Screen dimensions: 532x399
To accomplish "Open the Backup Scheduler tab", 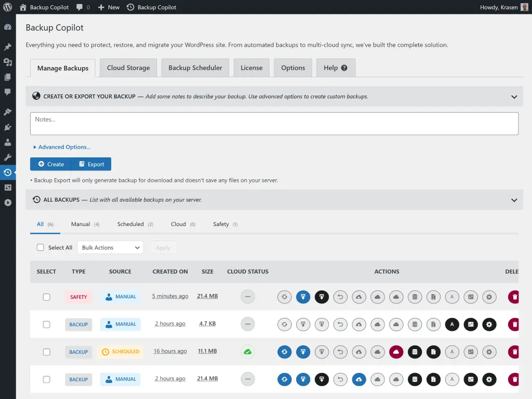I will [x=195, y=68].
